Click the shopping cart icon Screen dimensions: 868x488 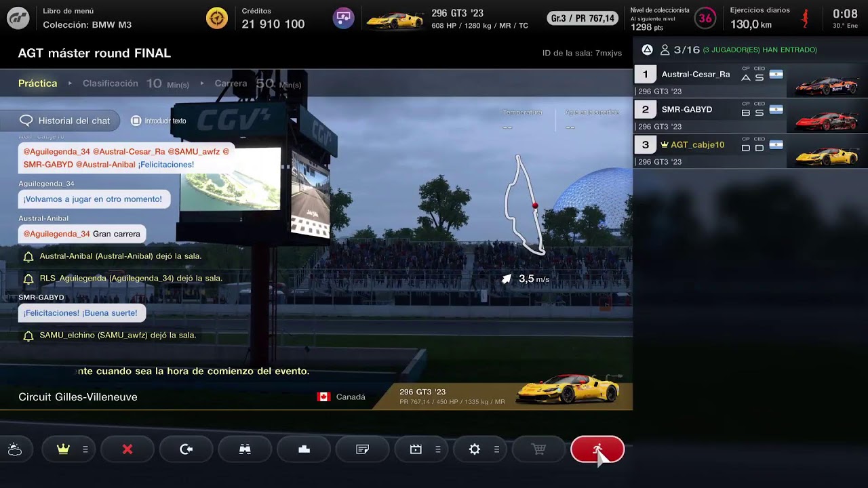click(539, 449)
